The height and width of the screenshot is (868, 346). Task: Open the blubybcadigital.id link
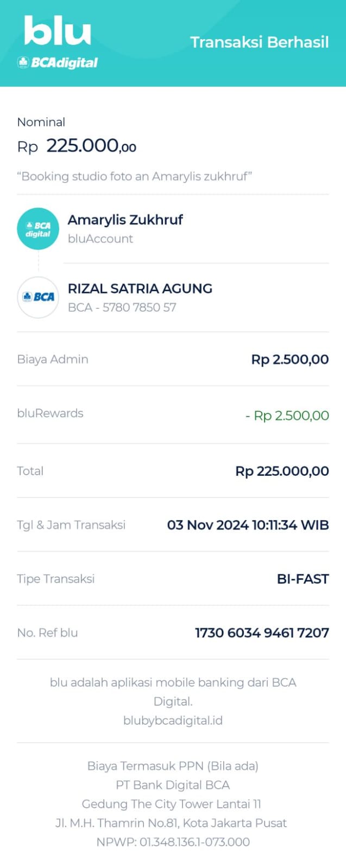[x=173, y=720]
